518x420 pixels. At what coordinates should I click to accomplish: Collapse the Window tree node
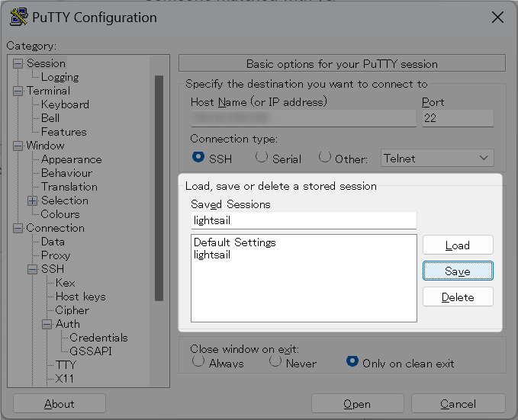pyautogui.click(x=18, y=146)
